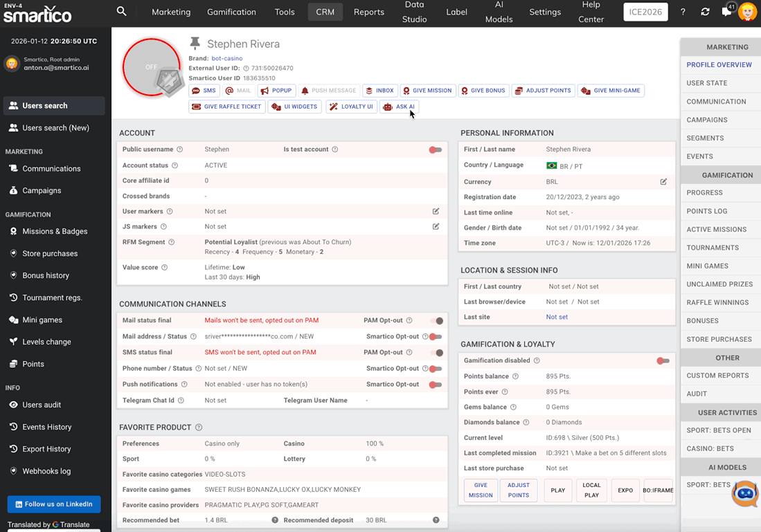
Task: Open the floating robot assistant icon
Action: 744,493
